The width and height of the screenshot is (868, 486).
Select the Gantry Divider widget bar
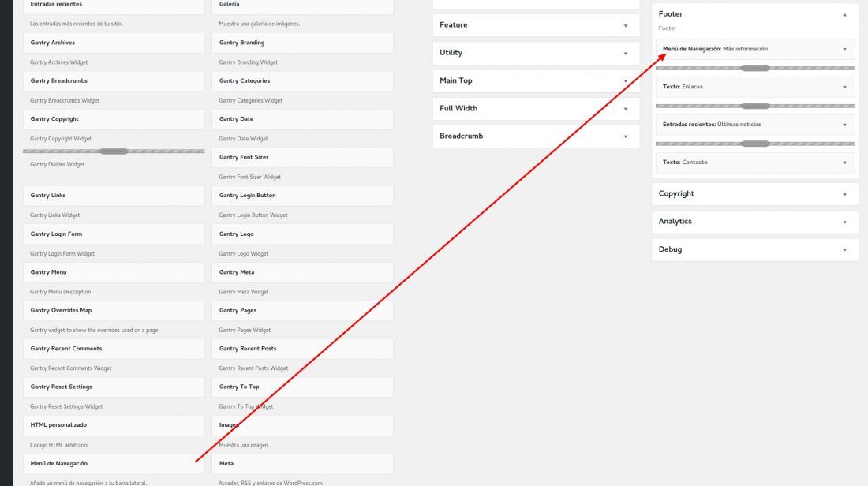pyautogui.click(x=114, y=151)
